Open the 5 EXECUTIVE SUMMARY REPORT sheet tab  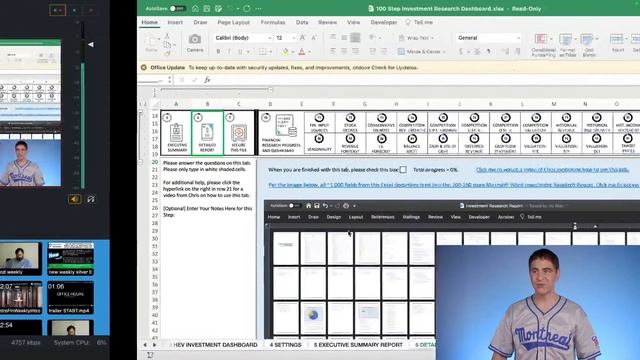click(358, 345)
